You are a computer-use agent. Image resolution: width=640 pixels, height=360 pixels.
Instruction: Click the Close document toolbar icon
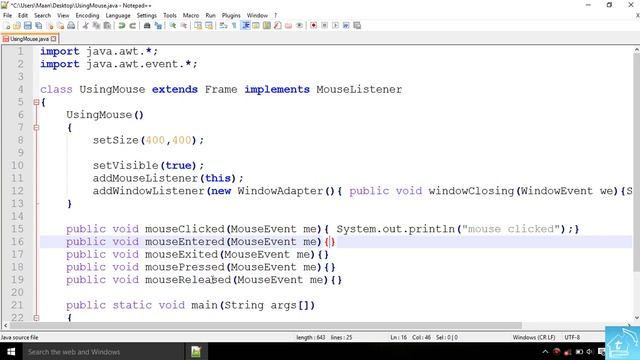pos(50,25)
